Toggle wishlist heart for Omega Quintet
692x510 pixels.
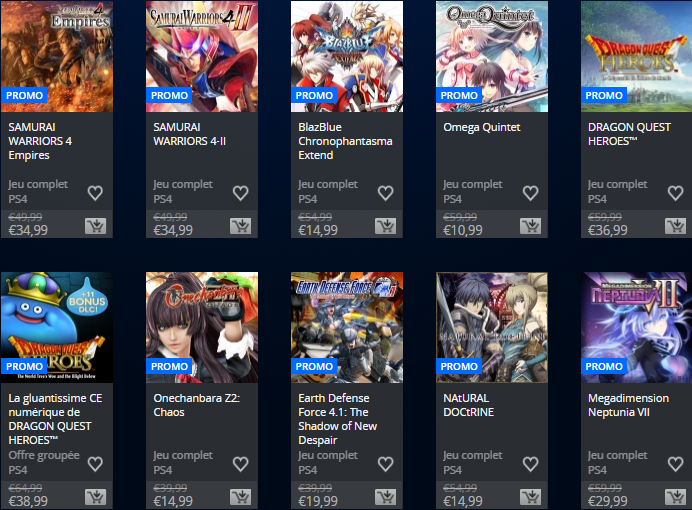530,193
